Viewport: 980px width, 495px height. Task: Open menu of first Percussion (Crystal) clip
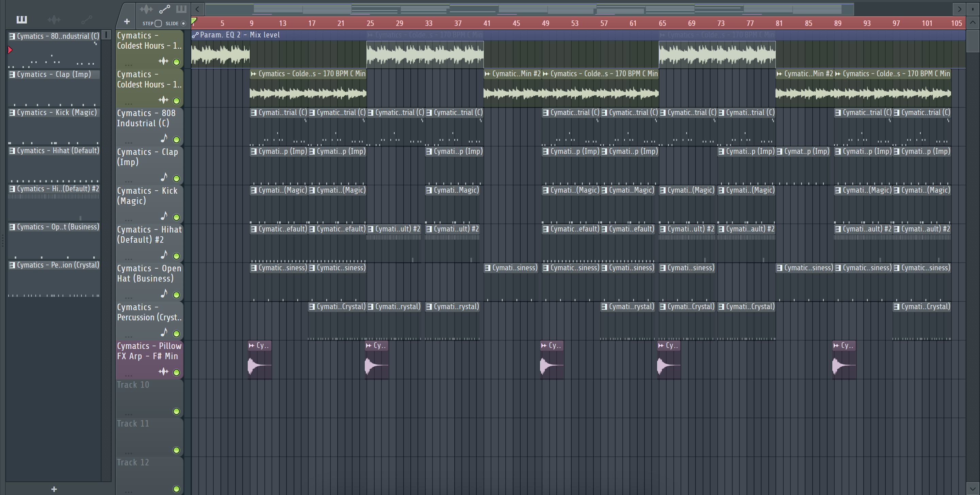point(312,307)
